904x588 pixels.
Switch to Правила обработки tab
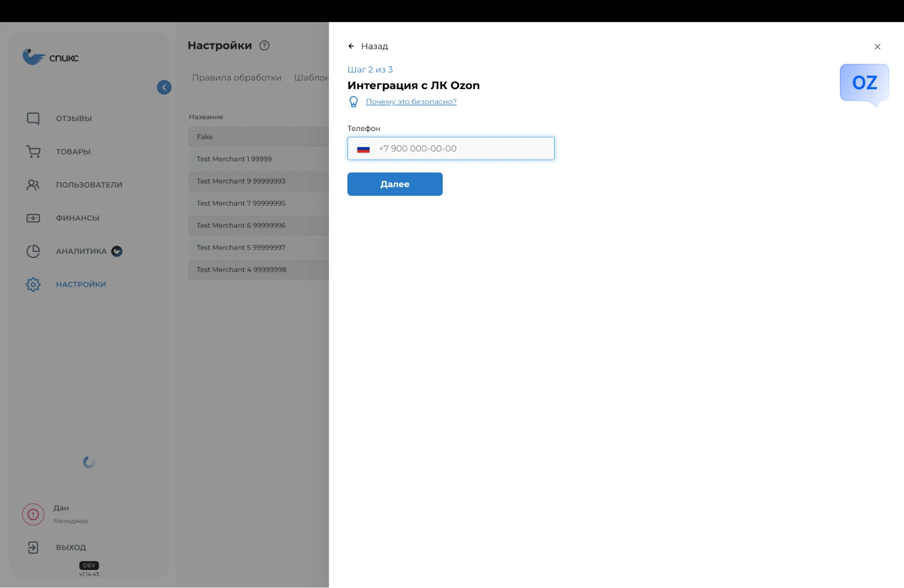pyautogui.click(x=237, y=78)
